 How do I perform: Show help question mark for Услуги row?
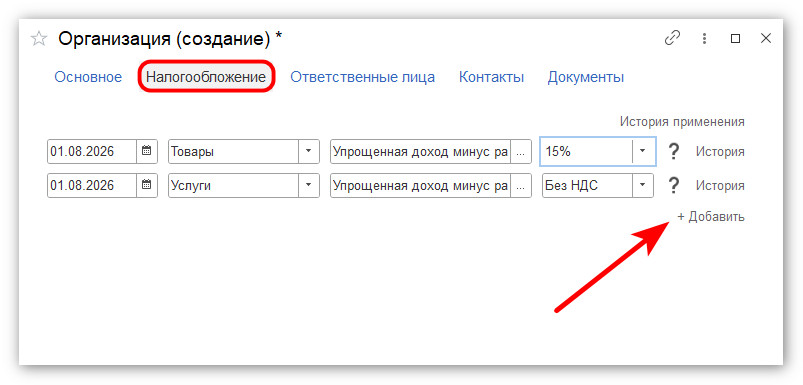pyautogui.click(x=674, y=185)
